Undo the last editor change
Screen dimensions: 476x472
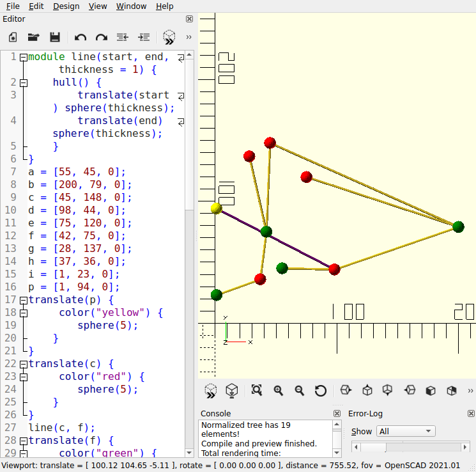[81, 37]
